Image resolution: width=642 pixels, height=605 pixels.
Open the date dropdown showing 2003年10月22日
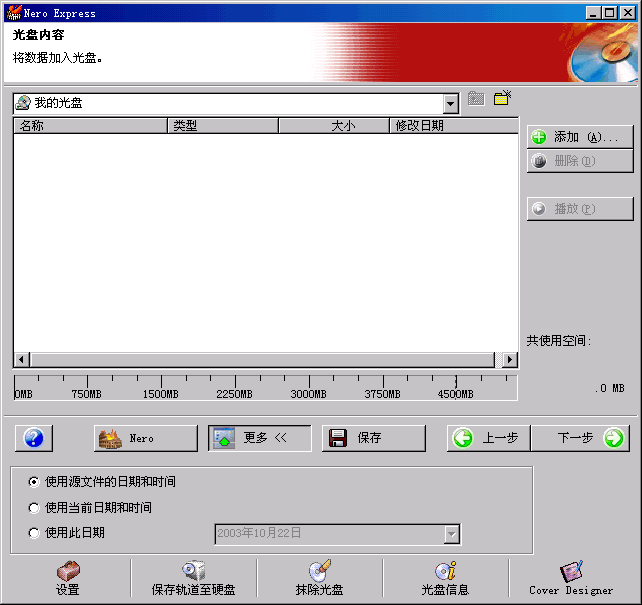pyautogui.click(x=451, y=534)
